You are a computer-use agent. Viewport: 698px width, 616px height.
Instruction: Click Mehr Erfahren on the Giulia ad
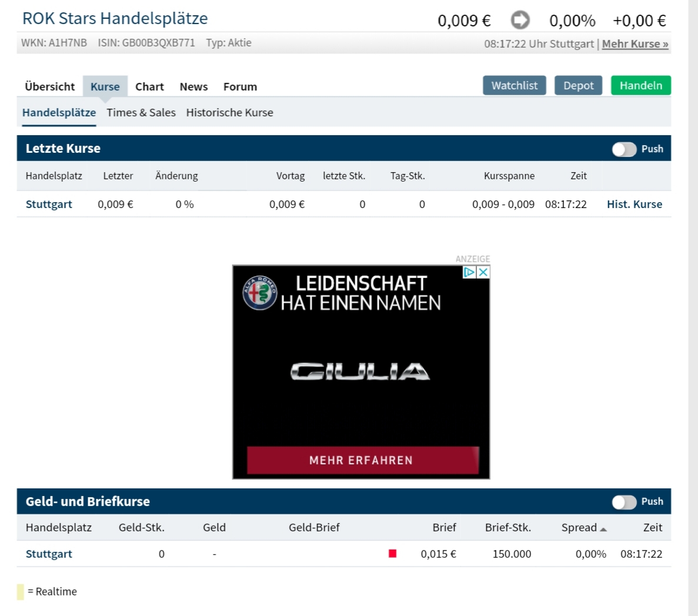tap(362, 460)
